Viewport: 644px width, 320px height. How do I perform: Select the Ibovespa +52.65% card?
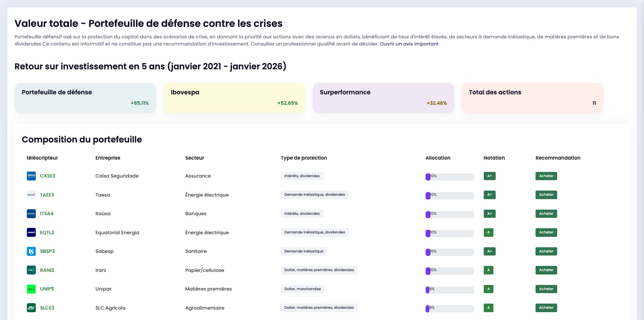[234, 98]
